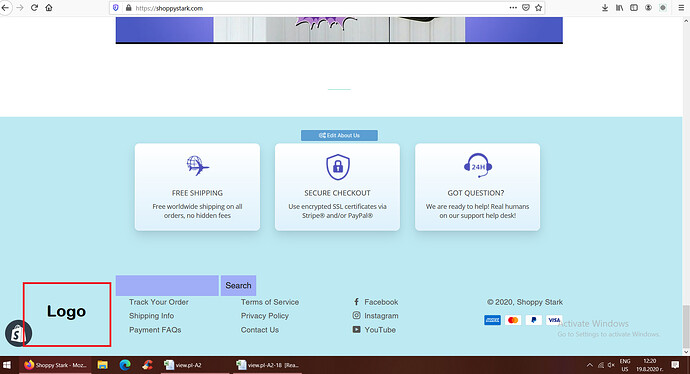The width and height of the screenshot is (690, 374).
Task: Click the page vertical scrollbar thumb
Action: (x=686, y=326)
